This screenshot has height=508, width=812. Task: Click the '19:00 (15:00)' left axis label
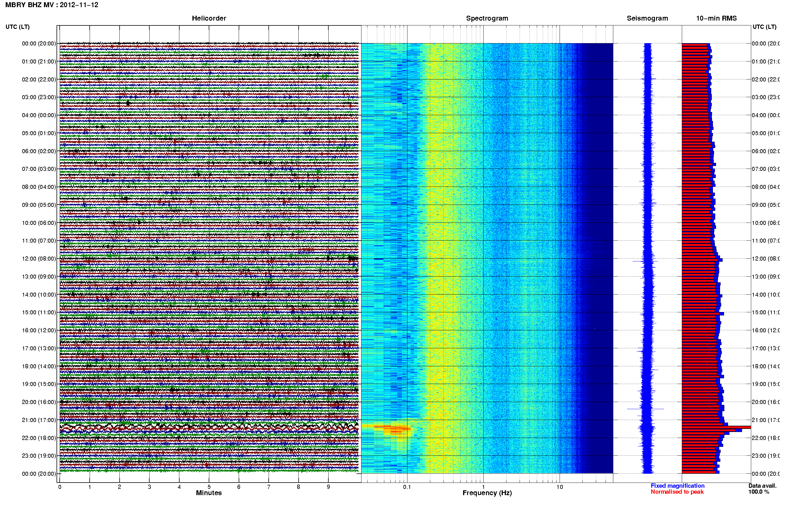(39, 384)
